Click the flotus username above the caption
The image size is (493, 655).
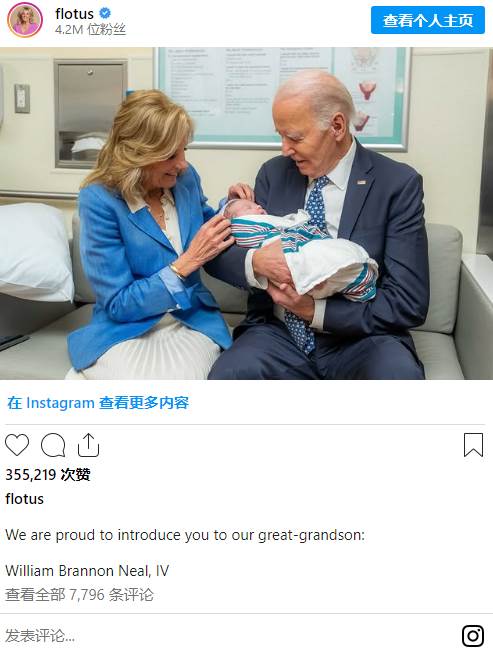[24, 499]
